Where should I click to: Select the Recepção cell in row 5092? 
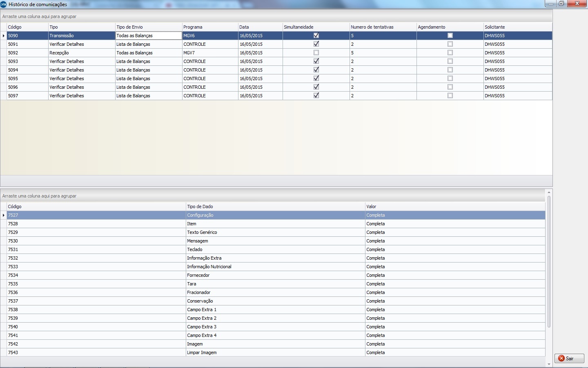tap(82, 53)
